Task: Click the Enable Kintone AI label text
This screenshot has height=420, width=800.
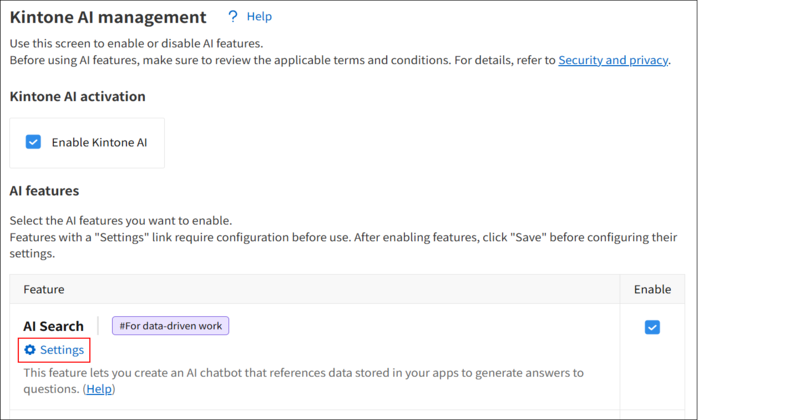Action: coord(99,142)
